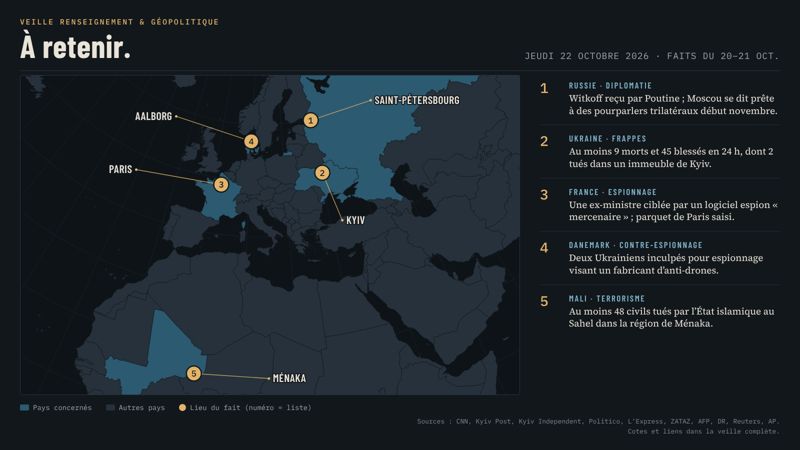
Task: Click the ex-ministre logiciel espion summary
Action: (673, 211)
